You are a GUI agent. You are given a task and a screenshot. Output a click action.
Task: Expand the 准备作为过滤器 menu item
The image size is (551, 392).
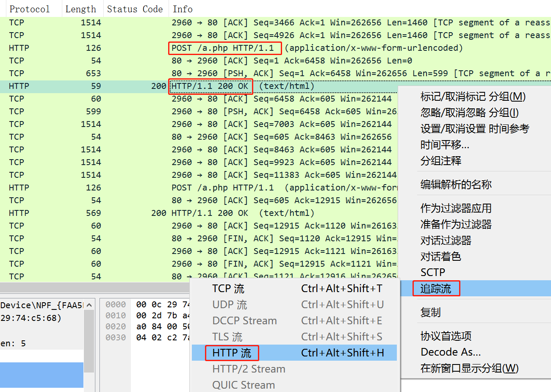coord(456,224)
